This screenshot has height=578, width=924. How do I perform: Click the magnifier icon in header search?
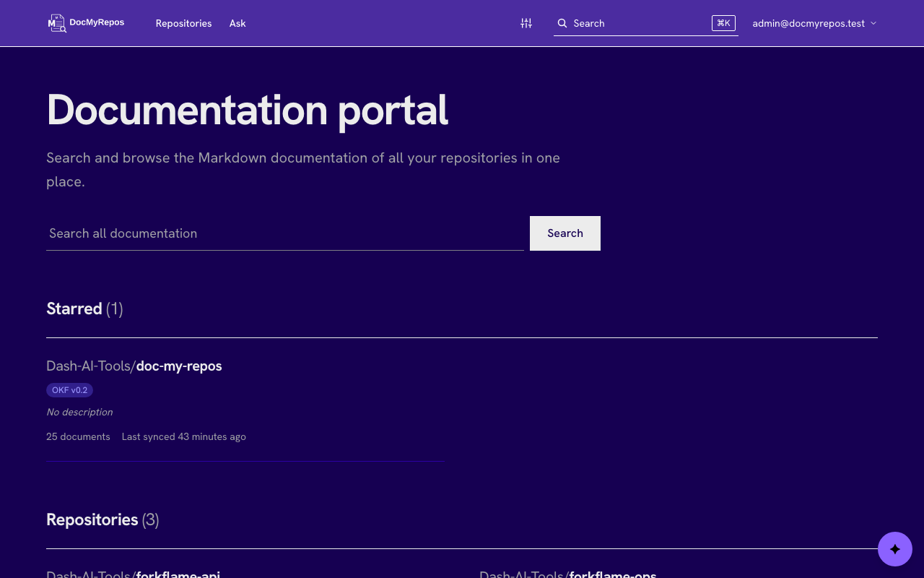tap(562, 23)
